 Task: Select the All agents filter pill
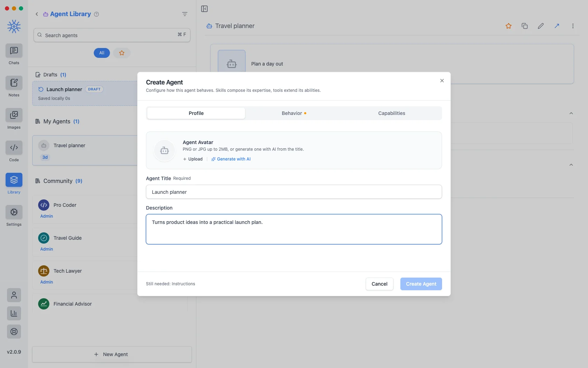click(102, 53)
